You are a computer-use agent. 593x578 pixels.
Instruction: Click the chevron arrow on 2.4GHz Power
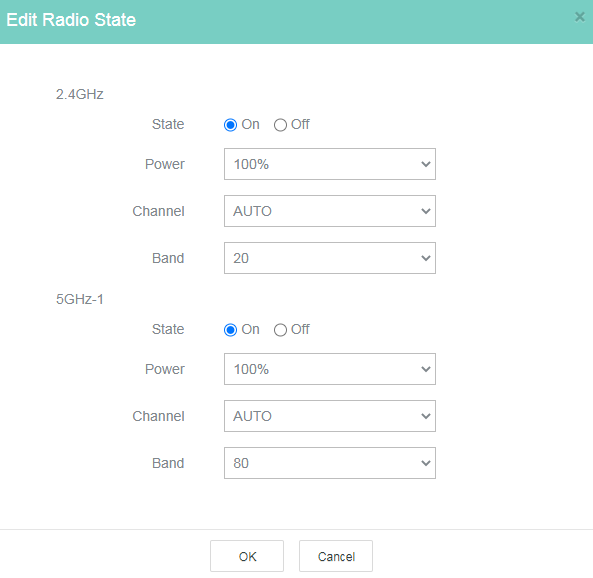[x=426, y=164]
